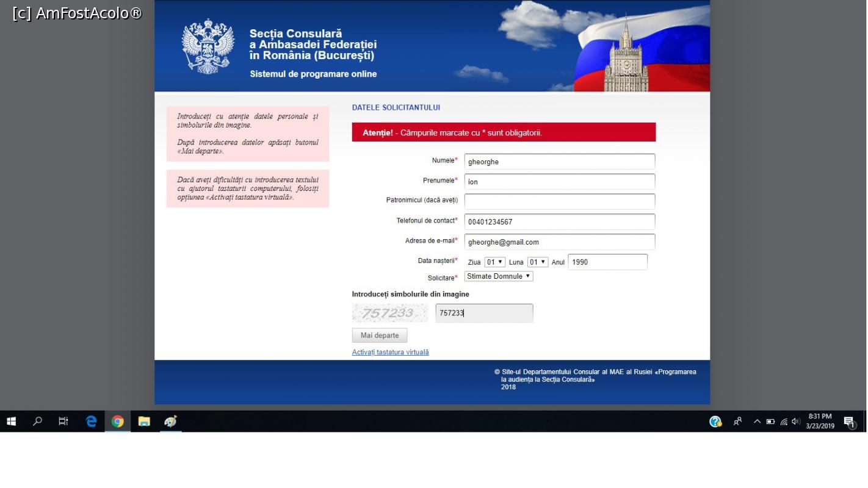This screenshot has width=868, height=488.
Task: Click the Adresa de e-mail field
Action: (559, 242)
